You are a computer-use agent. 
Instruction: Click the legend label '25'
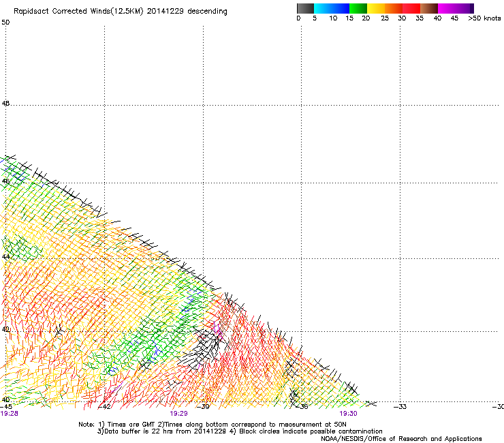pyautogui.click(x=385, y=18)
